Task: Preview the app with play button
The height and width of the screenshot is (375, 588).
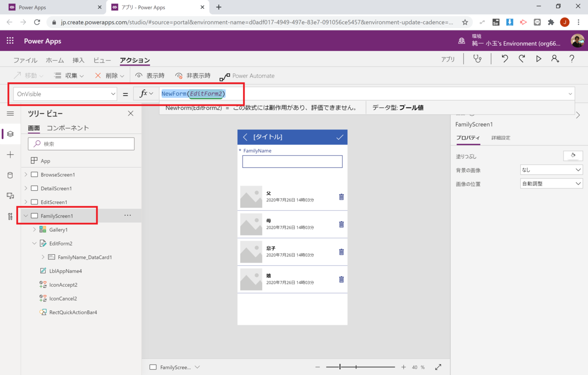Action: point(539,59)
